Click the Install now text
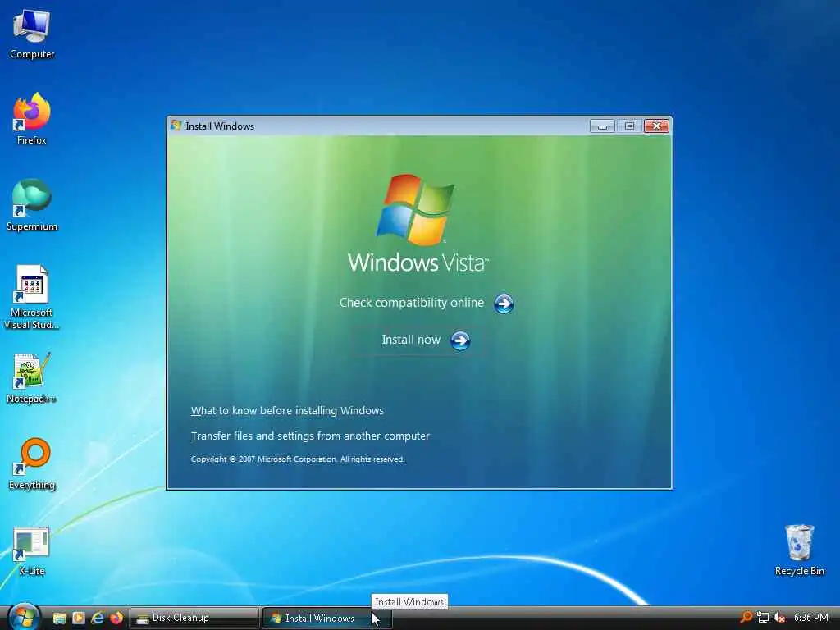Image resolution: width=840 pixels, height=630 pixels. tap(411, 340)
